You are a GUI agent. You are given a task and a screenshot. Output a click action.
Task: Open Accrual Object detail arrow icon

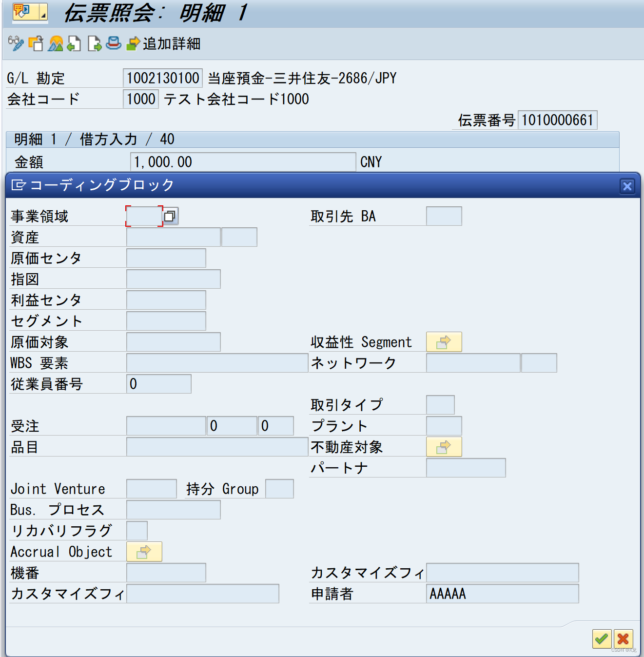tap(144, 551)
